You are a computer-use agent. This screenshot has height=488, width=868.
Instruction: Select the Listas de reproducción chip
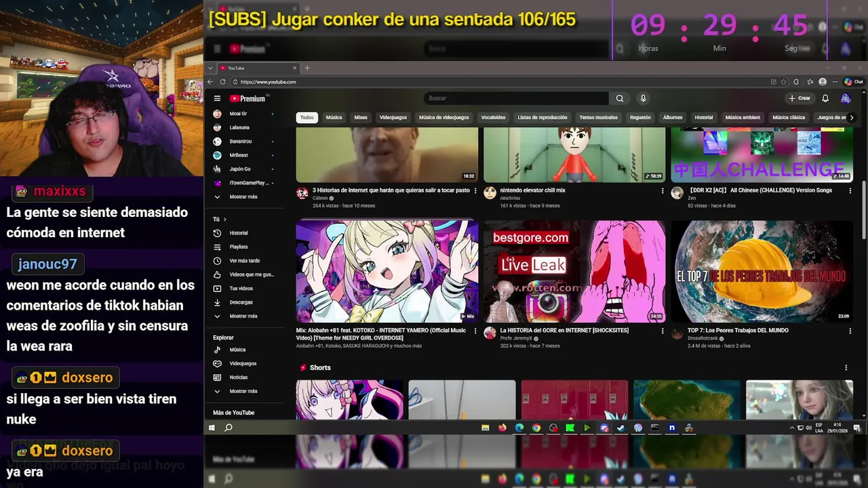542,117
